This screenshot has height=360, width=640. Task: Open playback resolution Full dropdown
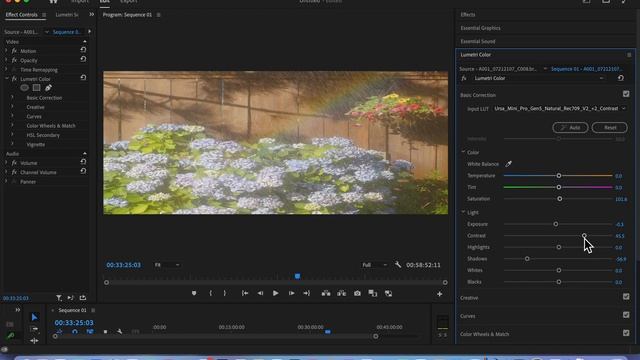click(x=374, y=265)
